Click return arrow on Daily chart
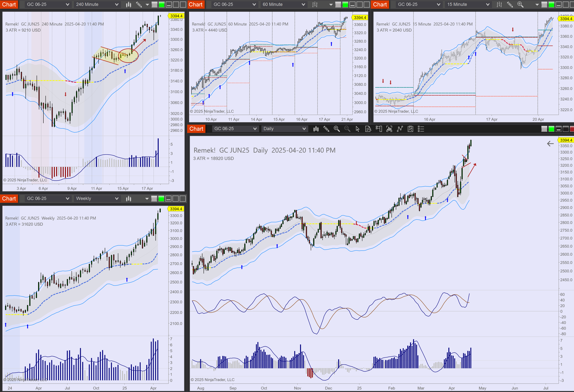Viewport: 574px width, 392px height. coord(550,144)
